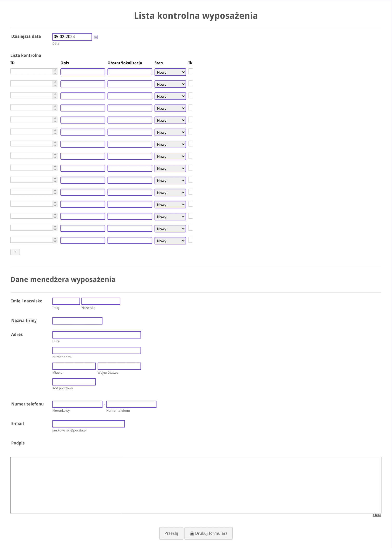Focus the Ulica street address field
Image resolution: width=392 pixels, height=548 pixels.
(x=97, y=335)
